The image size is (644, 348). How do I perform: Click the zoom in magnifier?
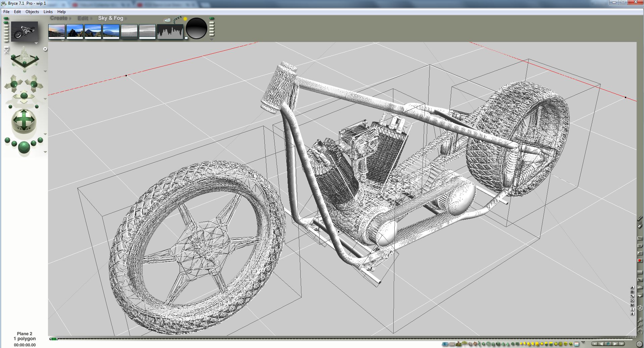click(640, 319)
